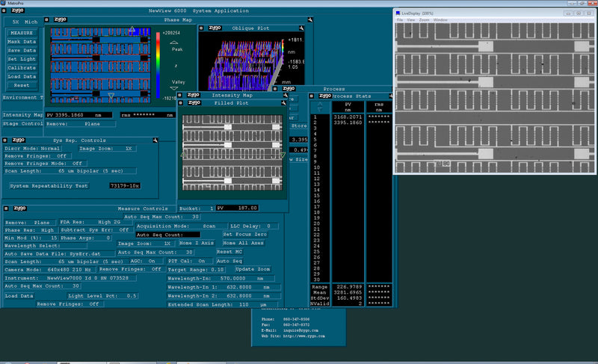
Task: Click the small square icon on Measure Controls title
Action: (x=5, y=209)
